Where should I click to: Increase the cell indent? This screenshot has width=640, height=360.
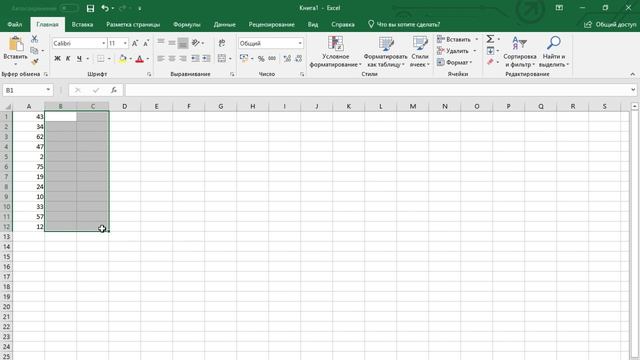click(207, 59)
